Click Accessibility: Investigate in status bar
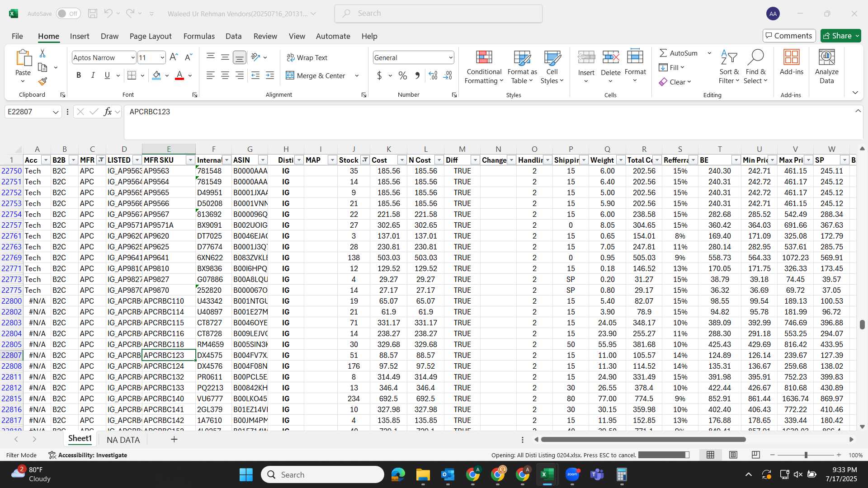Image resolution: width=868 pixels, height=488 pixels. (x=88, y=455)
